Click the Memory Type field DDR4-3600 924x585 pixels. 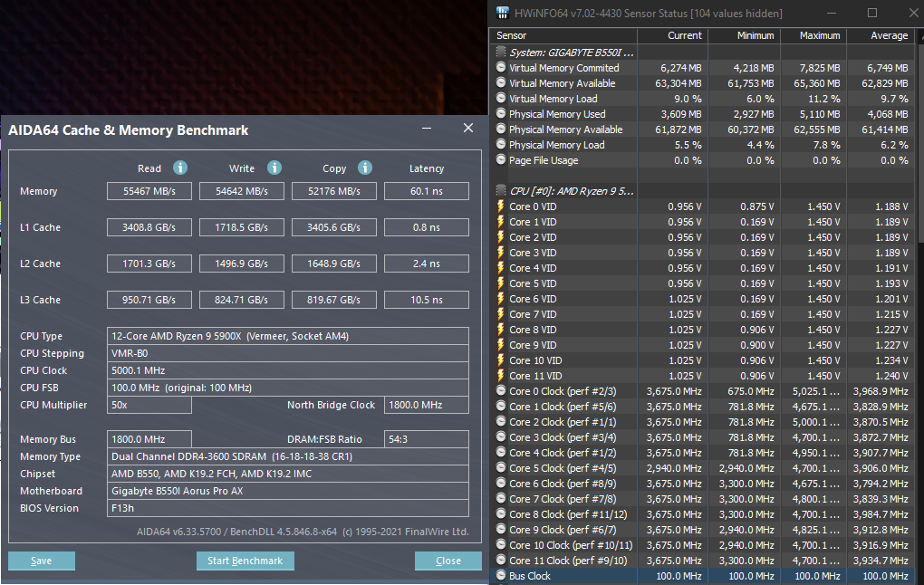click(287, 456)
